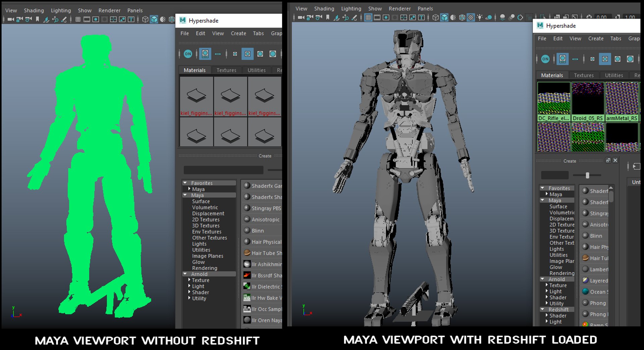Viewport: 644px width, 350px height.
Task: Click Ambient Occlusion icon in right viewport toolbar
Action: coord(502,17)
